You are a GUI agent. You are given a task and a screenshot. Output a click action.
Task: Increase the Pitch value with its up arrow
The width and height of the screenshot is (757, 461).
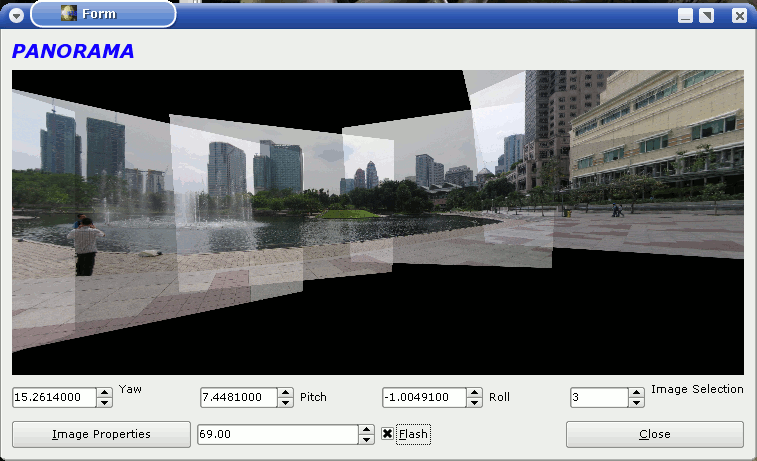click(285, 393)
